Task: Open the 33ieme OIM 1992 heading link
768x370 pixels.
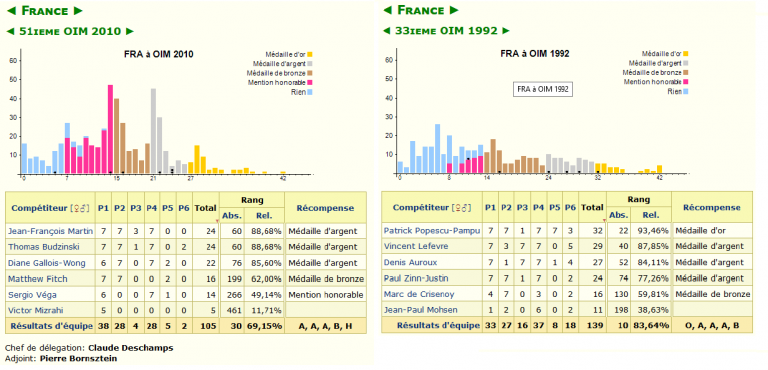Action: click(x=446, y=30)
